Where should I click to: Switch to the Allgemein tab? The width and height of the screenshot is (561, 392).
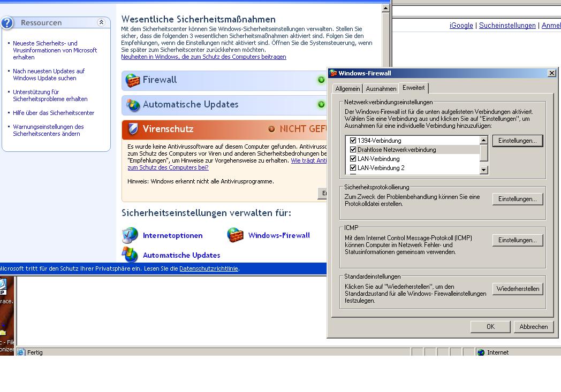coord(347,89)
